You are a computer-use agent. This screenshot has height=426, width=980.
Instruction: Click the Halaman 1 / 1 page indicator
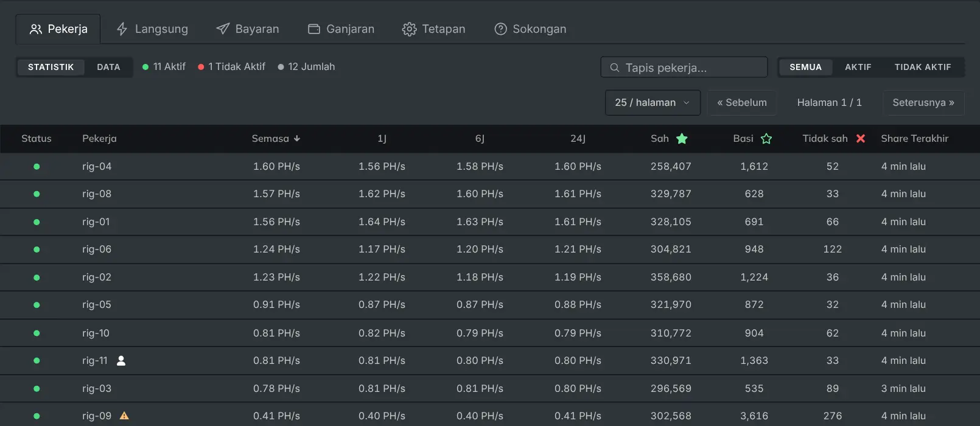click(x=830, y=102)
